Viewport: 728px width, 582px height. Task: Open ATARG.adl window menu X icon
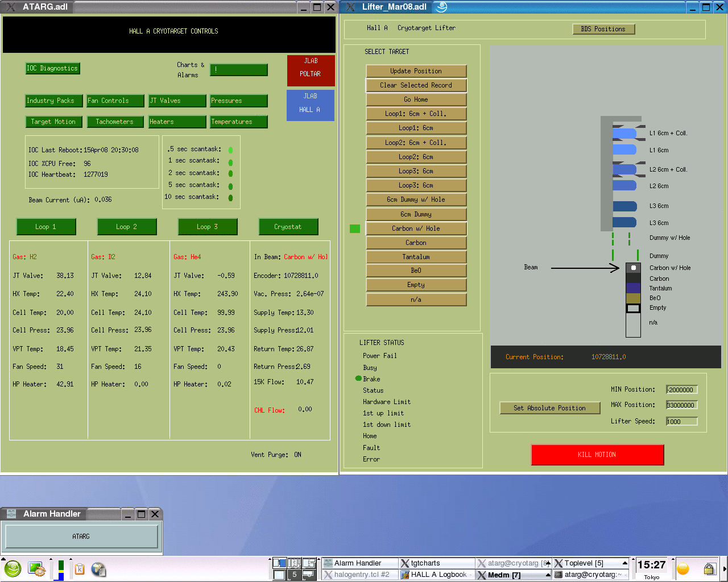[x=11, y=7]
